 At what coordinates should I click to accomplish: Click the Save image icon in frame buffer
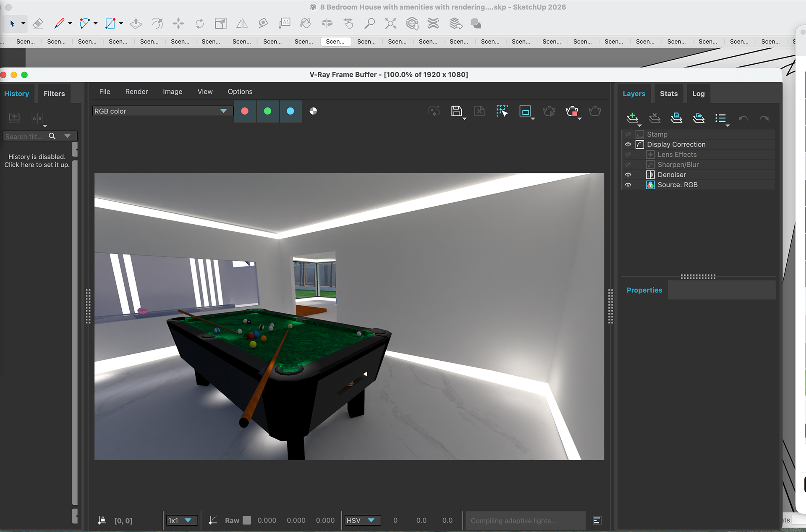coord(456,111)
